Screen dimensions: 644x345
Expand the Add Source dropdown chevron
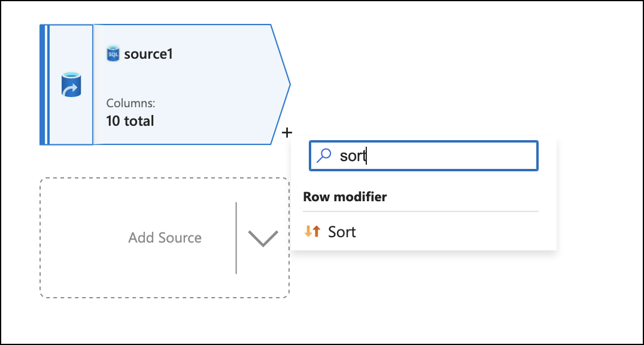pyautogui.click(x=263, y=238)
